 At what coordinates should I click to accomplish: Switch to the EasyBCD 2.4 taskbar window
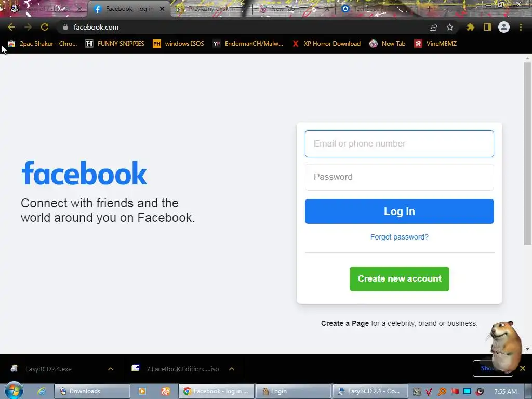(370, 391)
